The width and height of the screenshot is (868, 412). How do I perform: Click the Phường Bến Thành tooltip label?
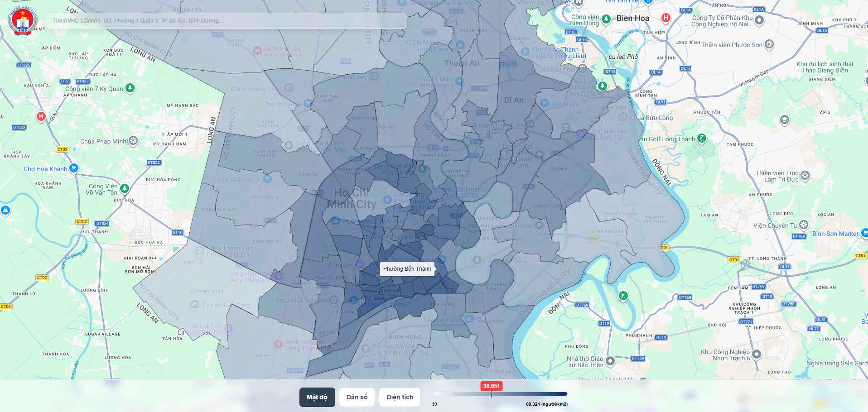pos(407,269)
